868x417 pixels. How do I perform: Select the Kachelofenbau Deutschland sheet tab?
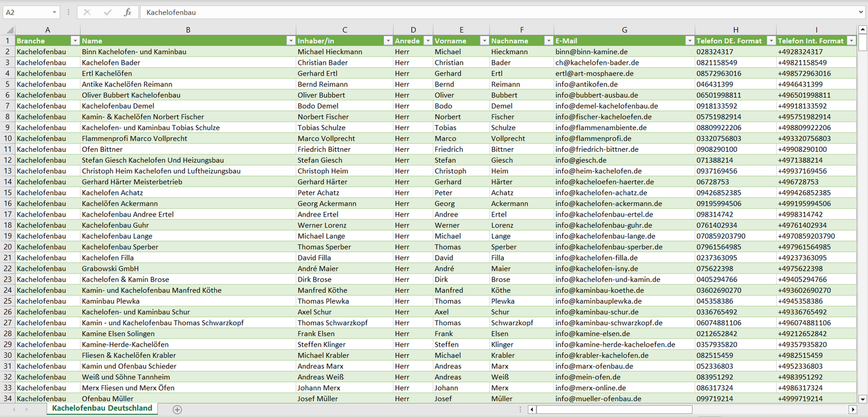[102, 408]
